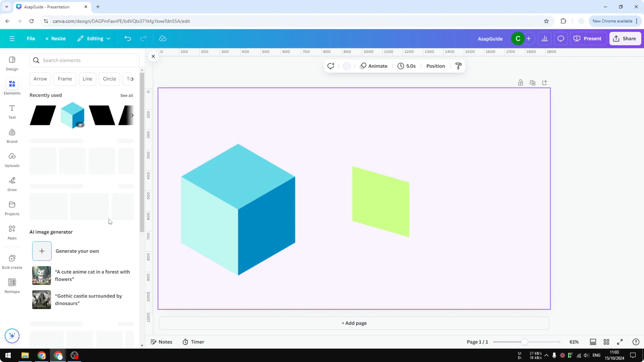Open the browser tab search dropdown
The height and width of the screenshot is (362, 644).
(6, 7)
